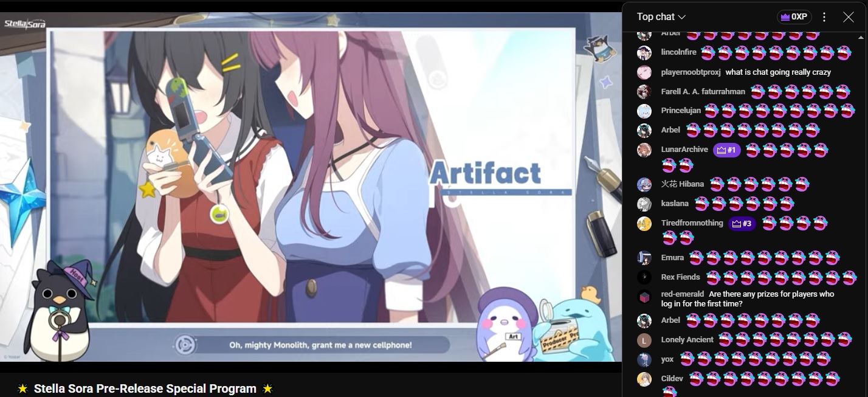Image resolution: width=868 pixels, height=397 pixels.
Task: Click username Emura
Action: point(672,258)
